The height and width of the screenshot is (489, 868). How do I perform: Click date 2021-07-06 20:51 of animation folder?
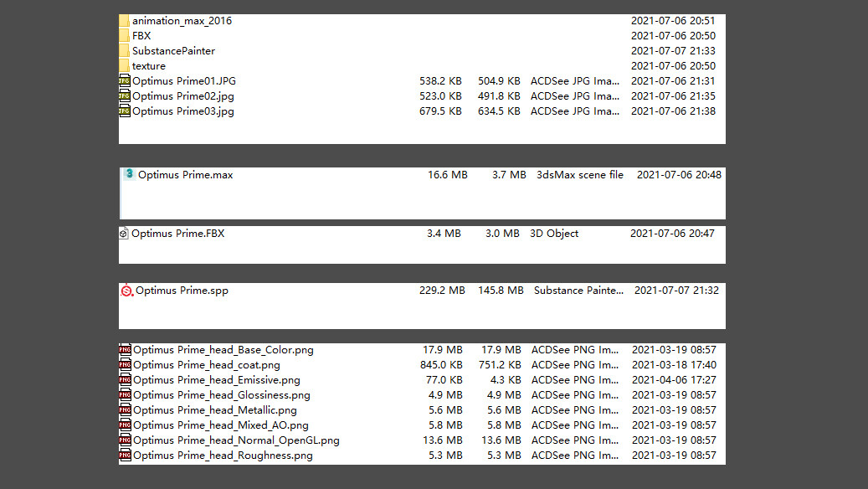click(673, 20)
